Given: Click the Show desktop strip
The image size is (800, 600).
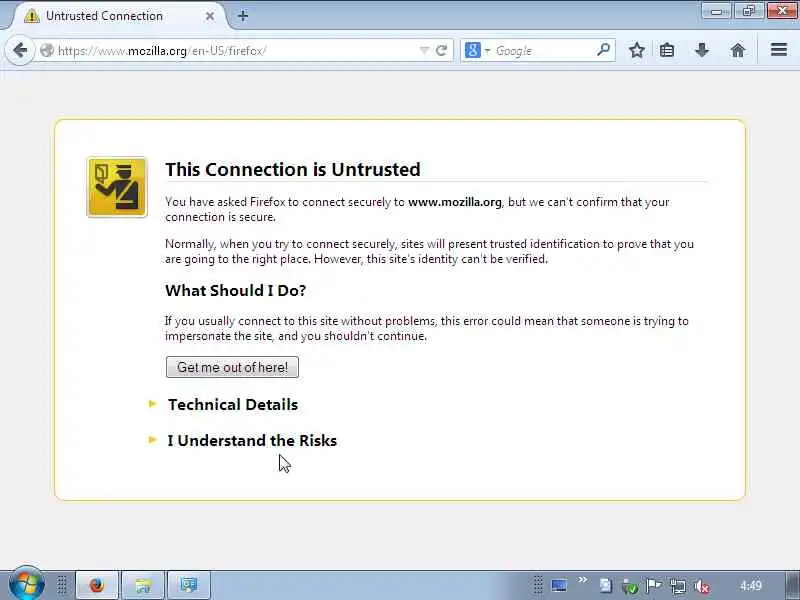Looking at the screenshot, I should 793,585.
